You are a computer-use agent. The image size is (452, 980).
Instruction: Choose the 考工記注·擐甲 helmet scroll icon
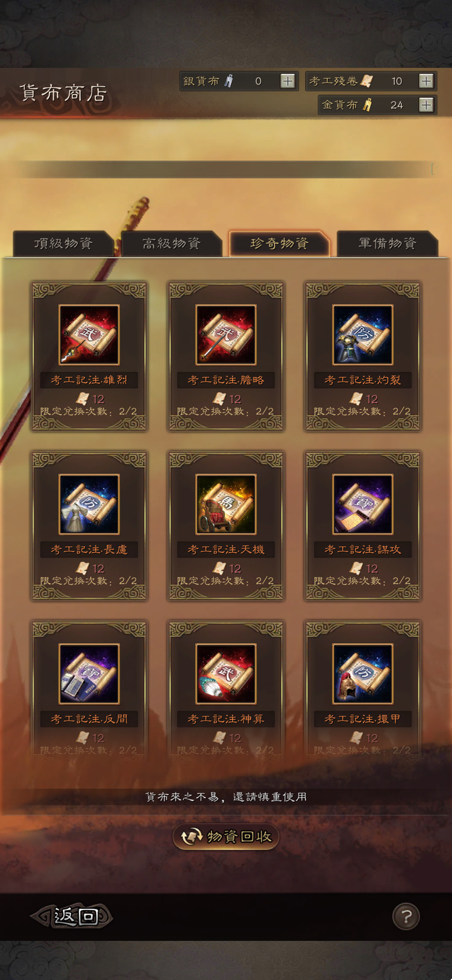coord(363,673)
